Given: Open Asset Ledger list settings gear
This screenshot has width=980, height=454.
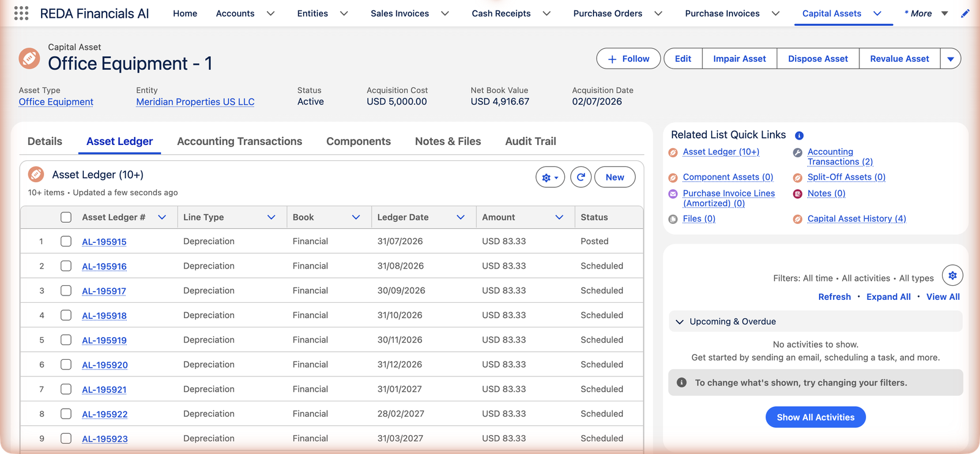Looking at the screenshot, I should [549, 177].
